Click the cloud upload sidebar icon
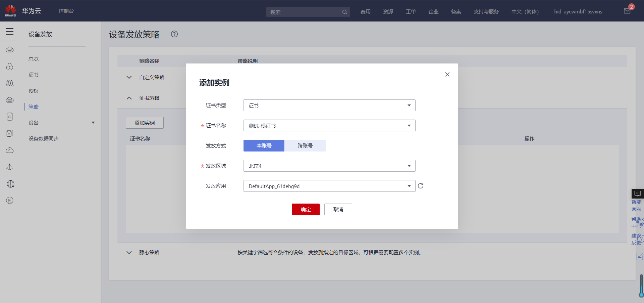 pos(10,150)
